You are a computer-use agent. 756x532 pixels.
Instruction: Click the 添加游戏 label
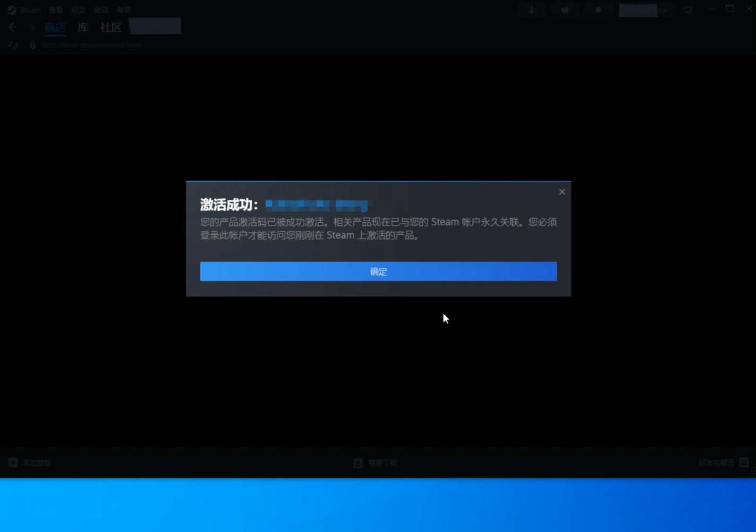(37, 463)
